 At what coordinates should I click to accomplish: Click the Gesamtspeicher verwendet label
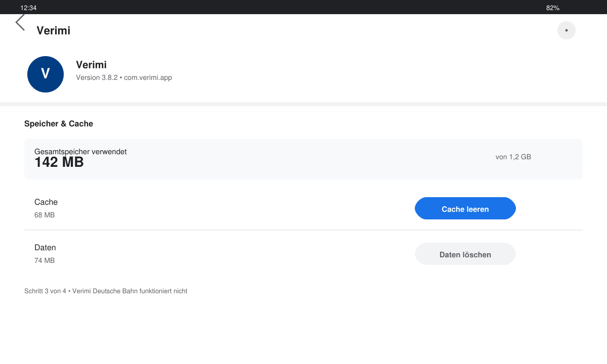coord(80,152)
